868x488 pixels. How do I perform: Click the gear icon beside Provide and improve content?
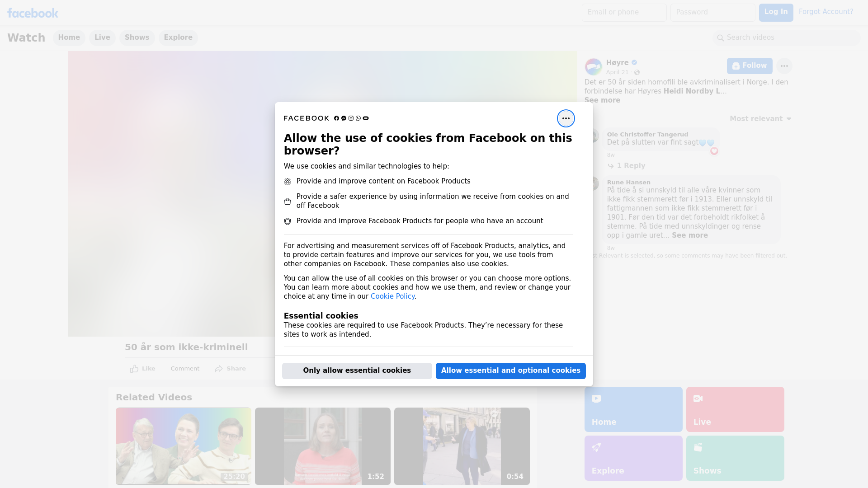coord(288,182)
